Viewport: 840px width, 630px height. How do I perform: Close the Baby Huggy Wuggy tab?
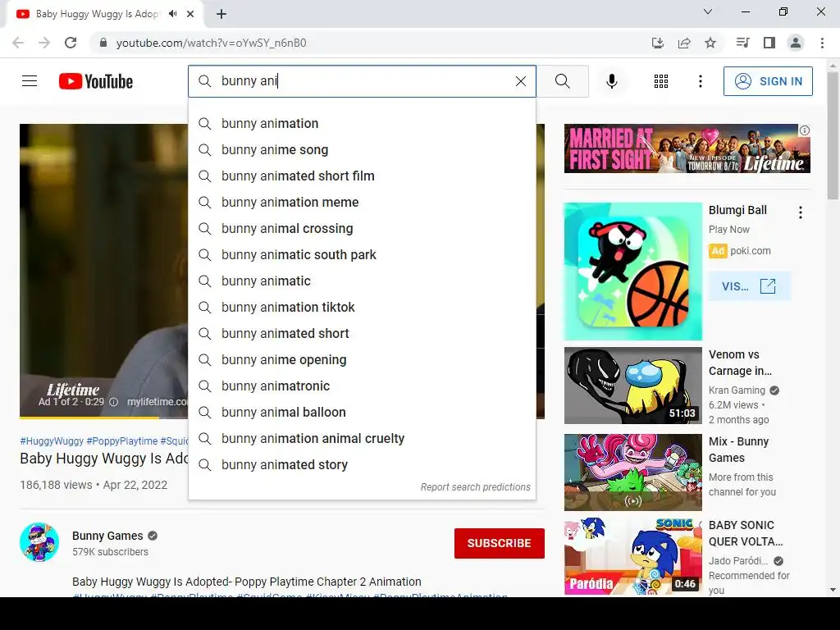190,14
